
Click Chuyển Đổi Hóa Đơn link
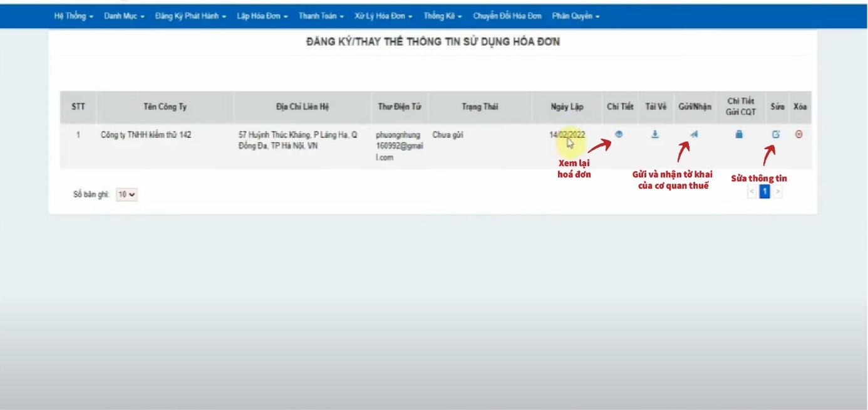(x=507, y=16)
